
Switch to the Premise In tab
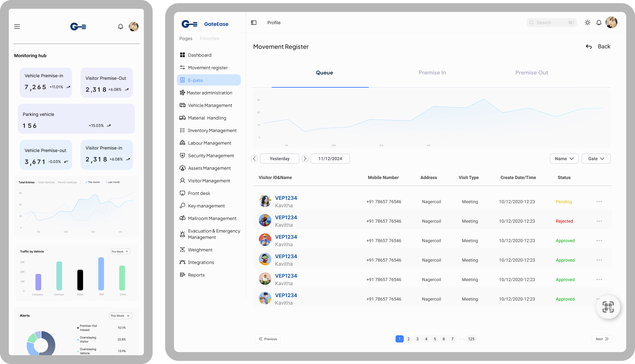pyautogui.click(x=432, y=73)
